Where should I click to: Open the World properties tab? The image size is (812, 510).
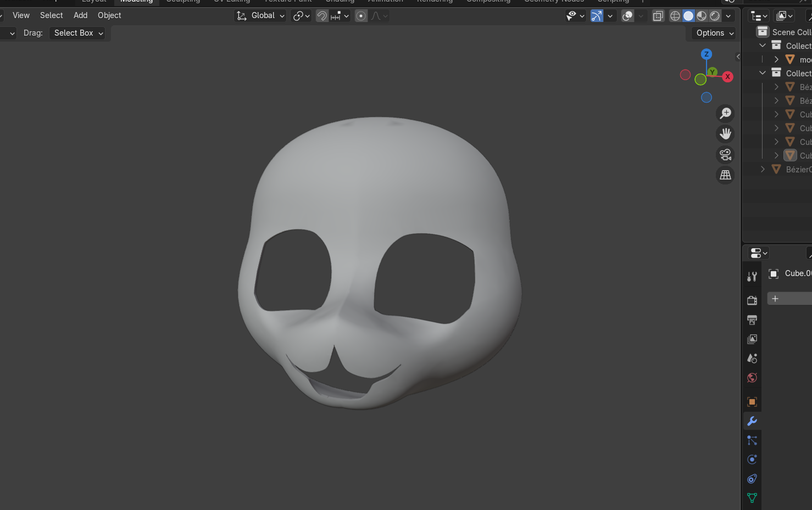click(x=752, y=378)
